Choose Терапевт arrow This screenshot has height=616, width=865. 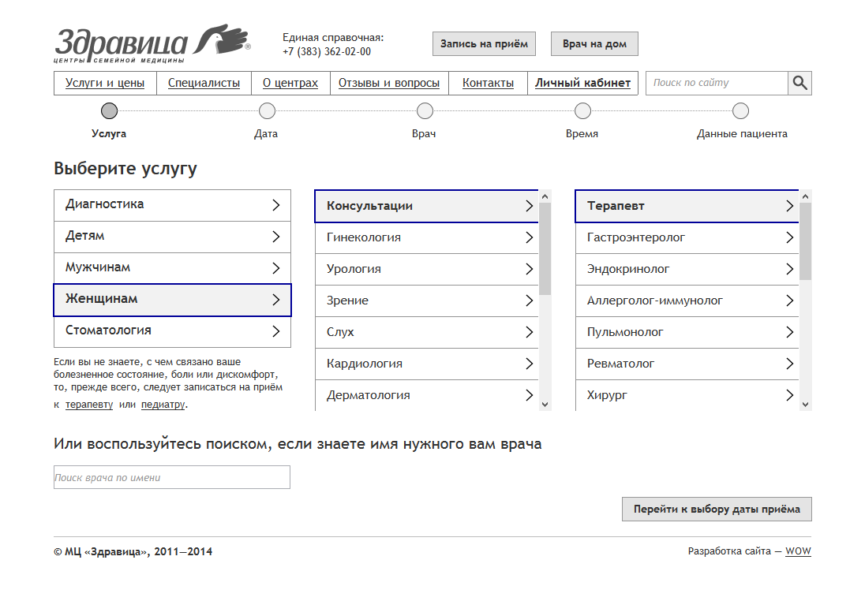point(789,206)
